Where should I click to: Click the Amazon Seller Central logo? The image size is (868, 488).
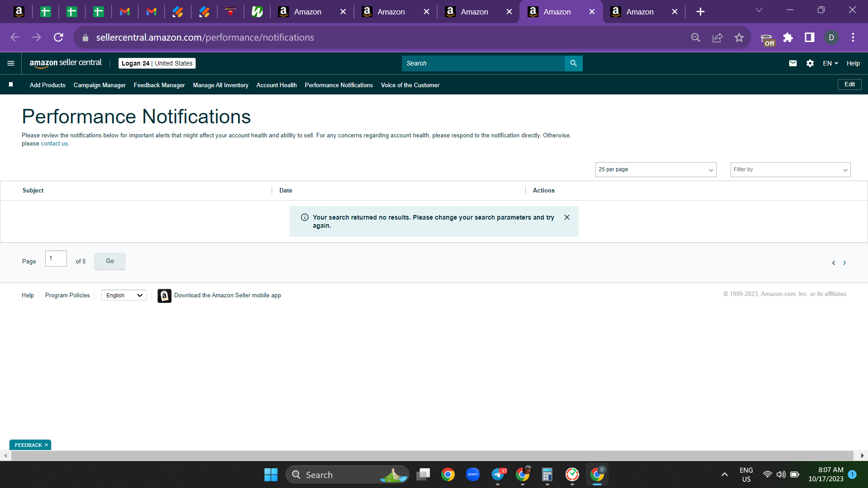coord(66,63)
